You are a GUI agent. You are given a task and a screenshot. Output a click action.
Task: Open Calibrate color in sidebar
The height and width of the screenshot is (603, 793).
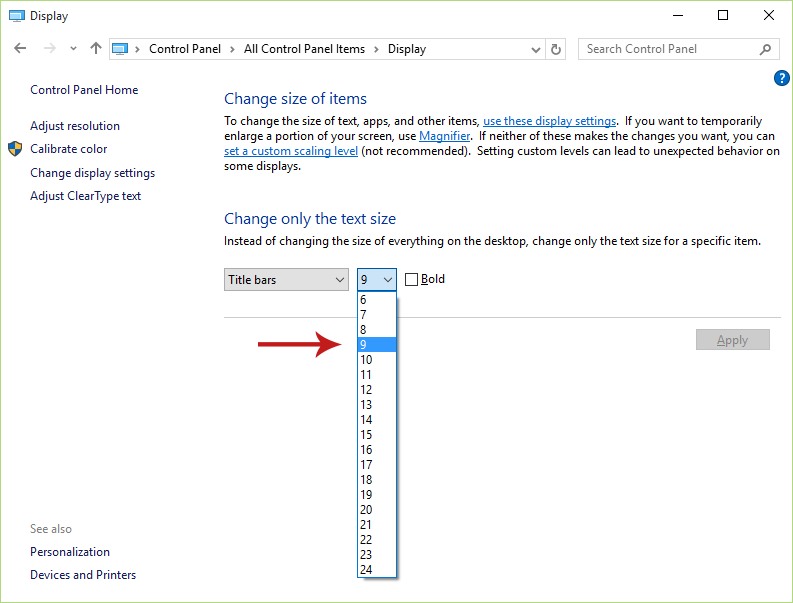pos(69,149)
